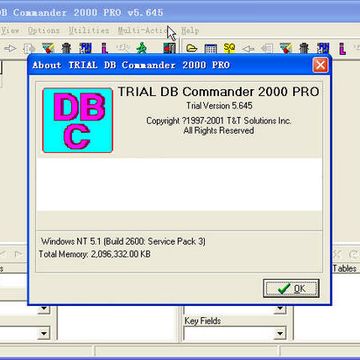The width and height of the screenshot is (360, 360).
Task: Click the OK button in About dialog
Action: click(291, 289)
